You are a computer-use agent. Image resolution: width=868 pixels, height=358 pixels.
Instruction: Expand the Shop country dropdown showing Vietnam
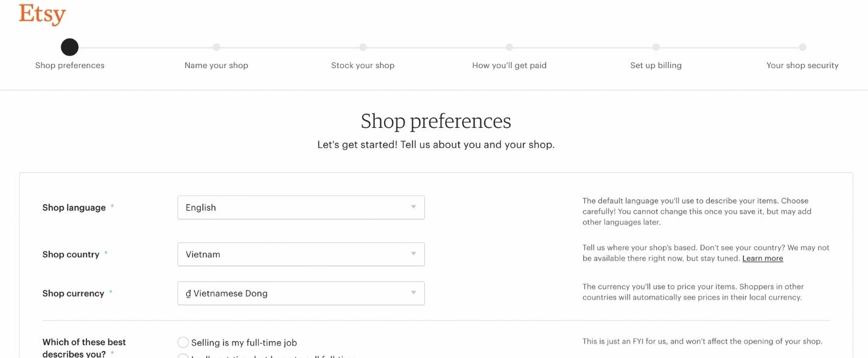301,254
